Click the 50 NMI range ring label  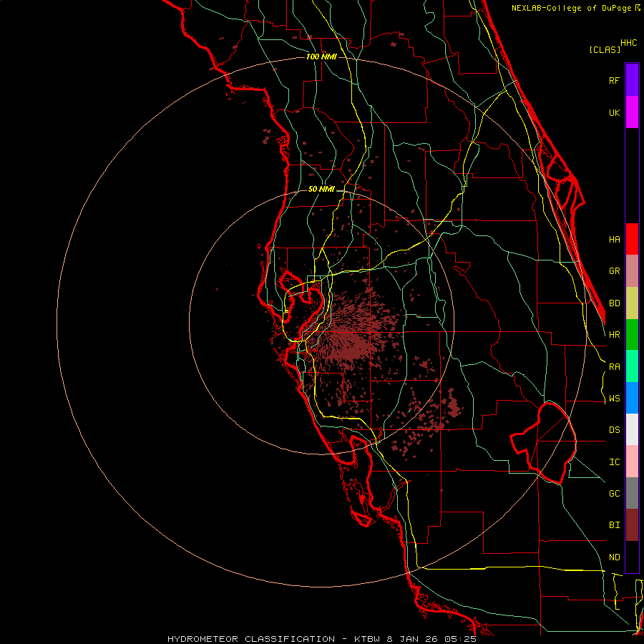point(321,189)
